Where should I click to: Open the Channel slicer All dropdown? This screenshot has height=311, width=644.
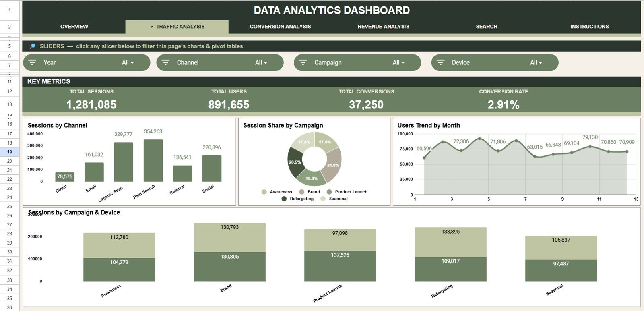261,62
